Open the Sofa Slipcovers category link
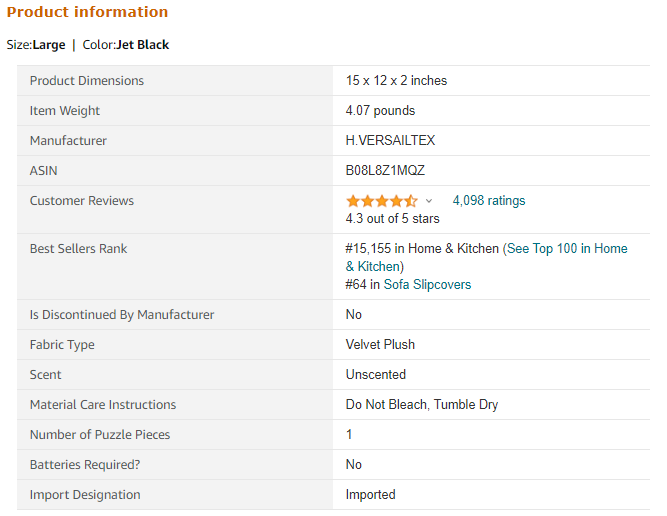Image resolution: width=667 pixels, height=516 pixels. click(x=427, y=284)
